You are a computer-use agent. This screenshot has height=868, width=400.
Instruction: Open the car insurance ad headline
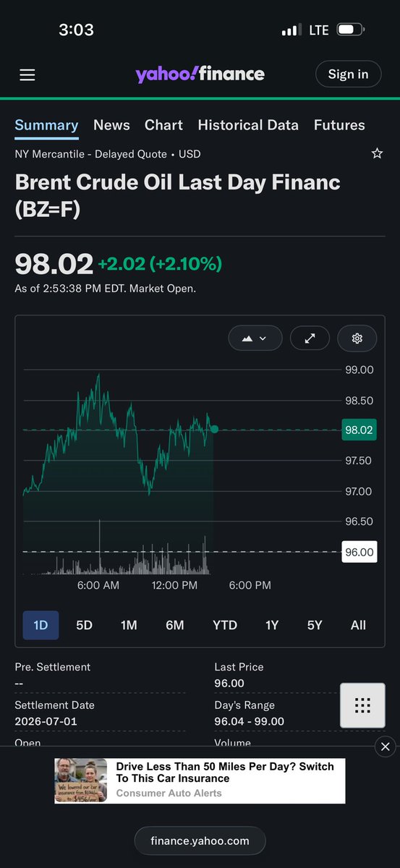(225, 773)
